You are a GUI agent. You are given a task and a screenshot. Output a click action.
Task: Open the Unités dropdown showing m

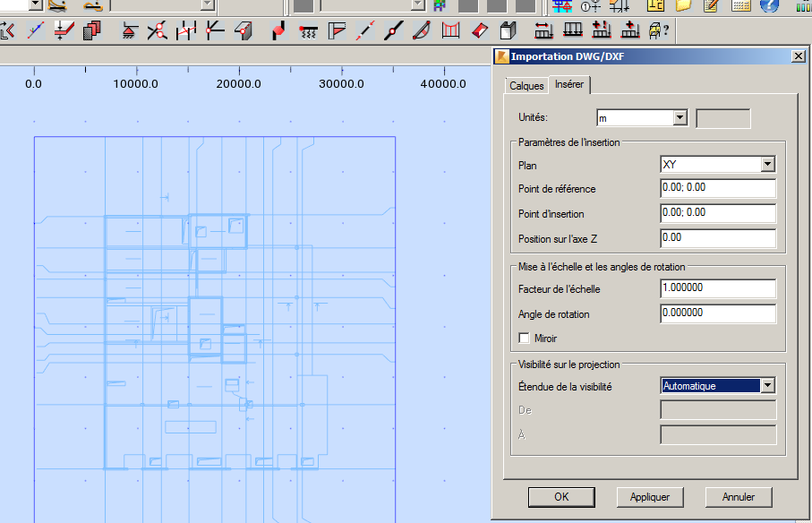(679, 116)
